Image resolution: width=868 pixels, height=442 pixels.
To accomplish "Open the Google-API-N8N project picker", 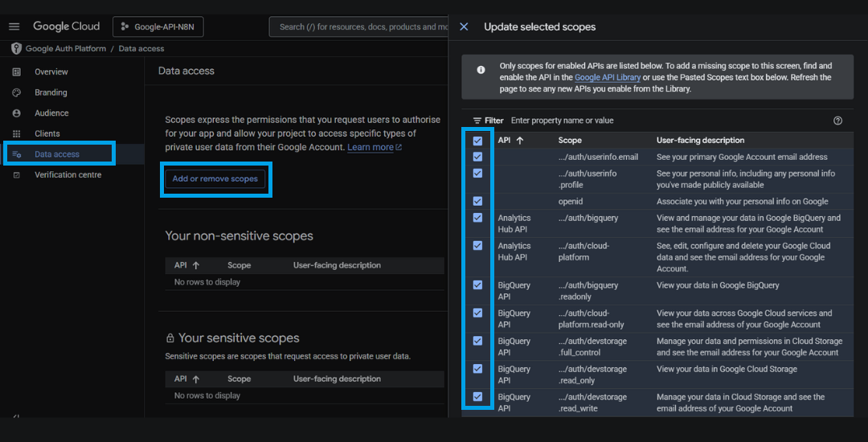I will pos(158,27).
